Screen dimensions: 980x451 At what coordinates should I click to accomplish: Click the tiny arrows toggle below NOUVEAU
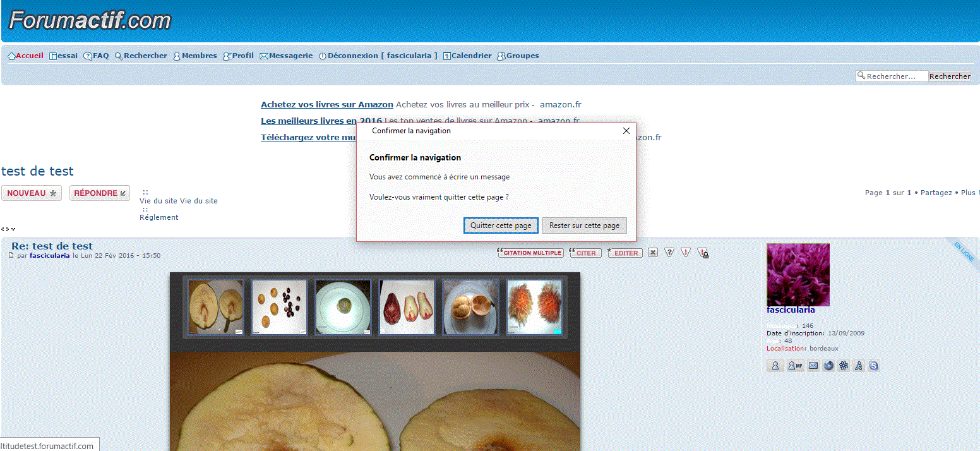(8, 229)
